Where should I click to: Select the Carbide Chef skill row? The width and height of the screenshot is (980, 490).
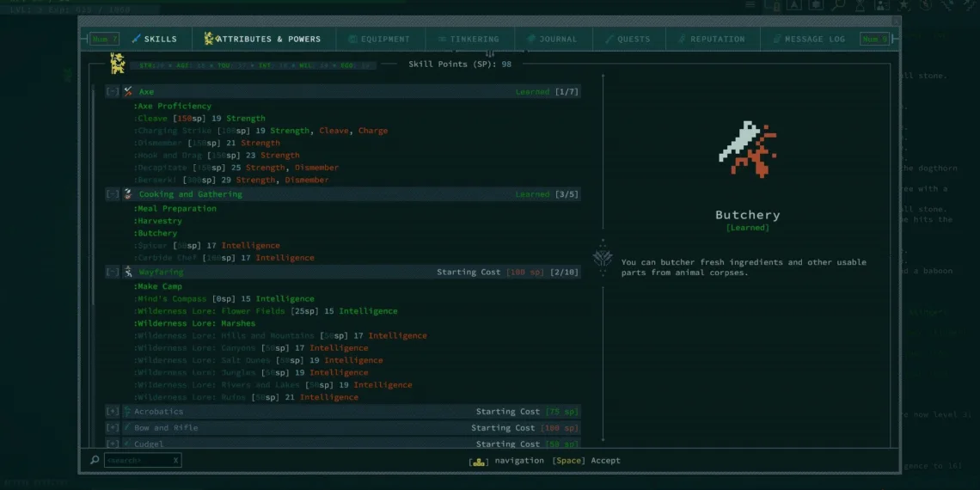(224, 258)
